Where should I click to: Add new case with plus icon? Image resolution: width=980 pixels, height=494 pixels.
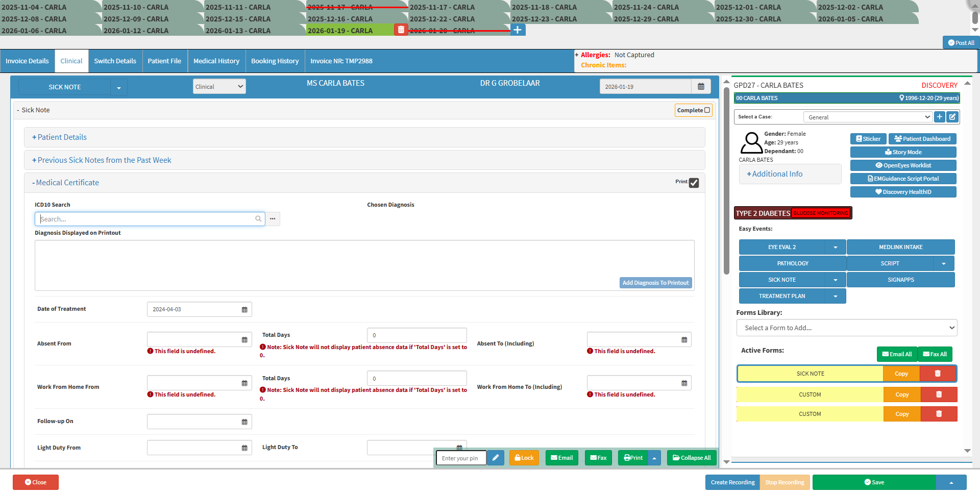coord(939,117)
